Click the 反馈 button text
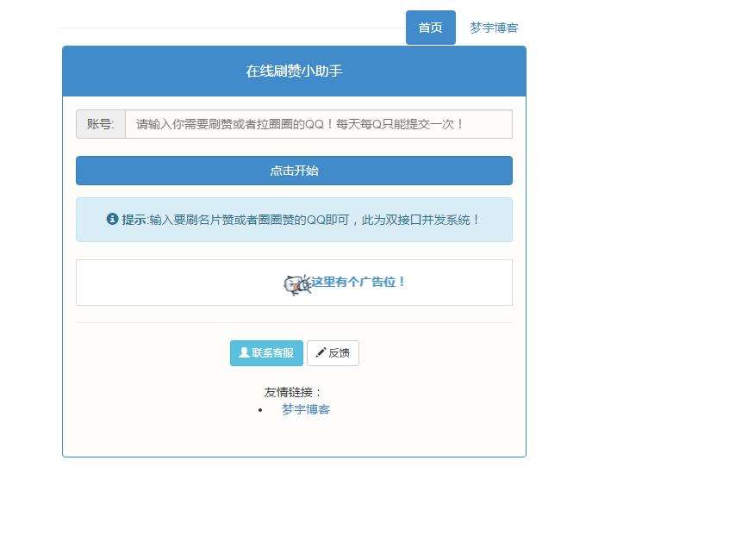 tap(340, 353)
